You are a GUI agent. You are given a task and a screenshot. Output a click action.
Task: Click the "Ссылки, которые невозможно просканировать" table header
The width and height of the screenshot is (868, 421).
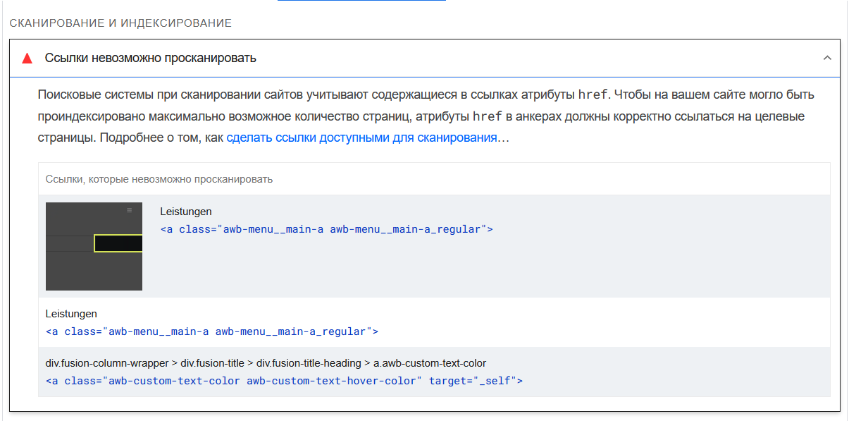coord(159,179)
